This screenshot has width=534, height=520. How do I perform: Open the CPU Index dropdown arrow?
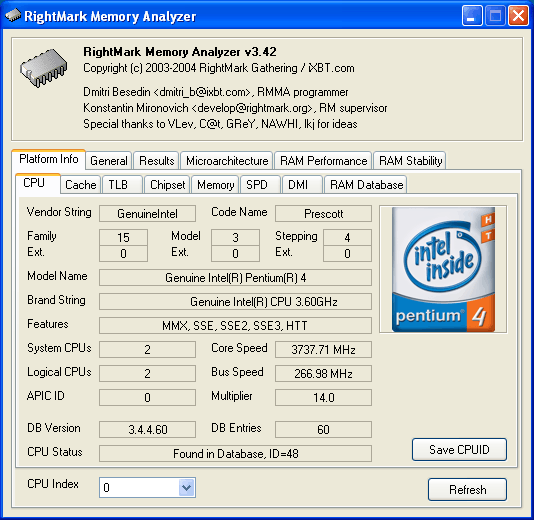(186, 488)
